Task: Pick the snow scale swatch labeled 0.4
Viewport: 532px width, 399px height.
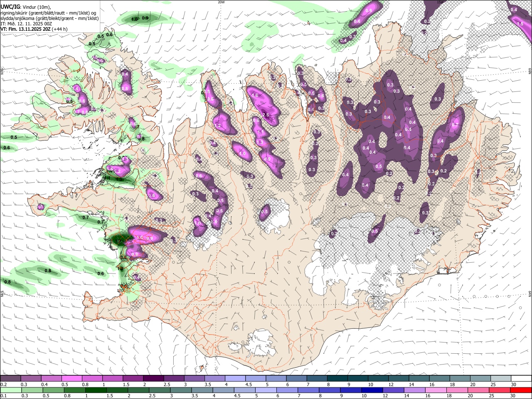Action: (51, 378)
